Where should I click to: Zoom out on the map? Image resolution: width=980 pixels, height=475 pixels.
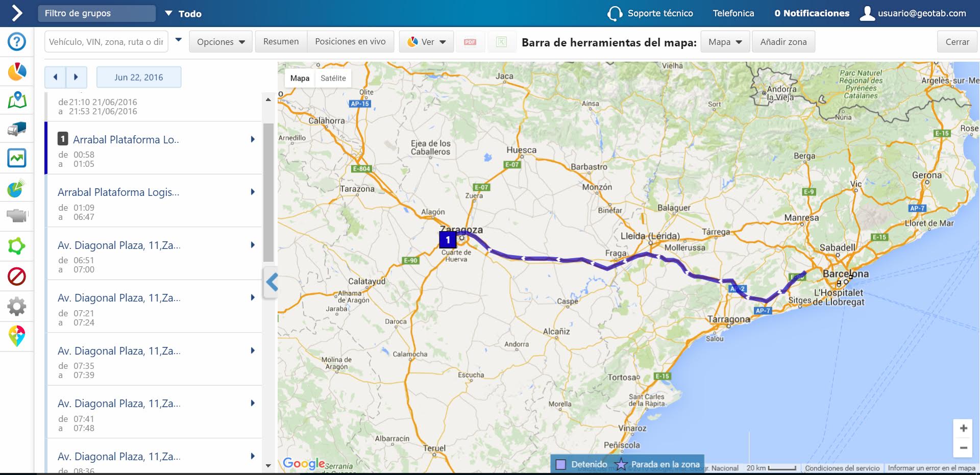(x=963, y=448)
